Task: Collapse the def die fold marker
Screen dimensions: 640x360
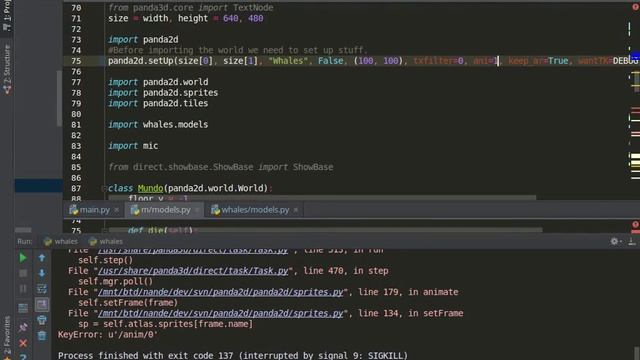Action: point(104,231)
